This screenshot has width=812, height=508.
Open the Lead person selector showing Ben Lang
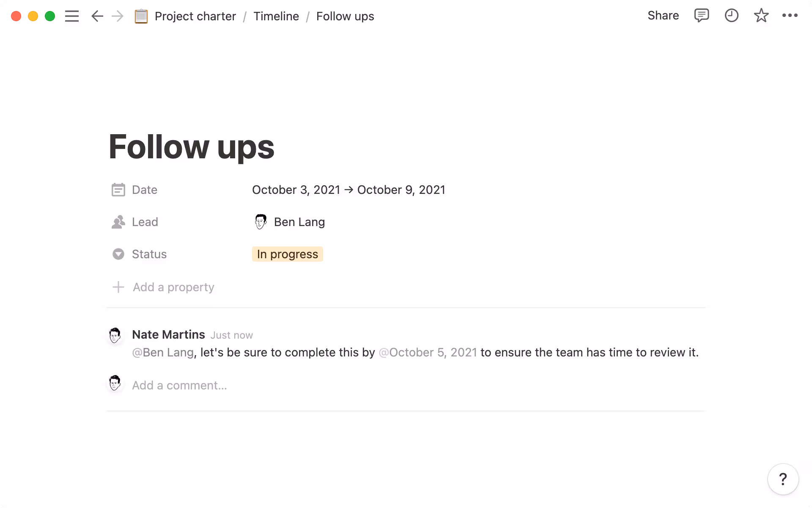pyautogui.click(x=299, y=221)
